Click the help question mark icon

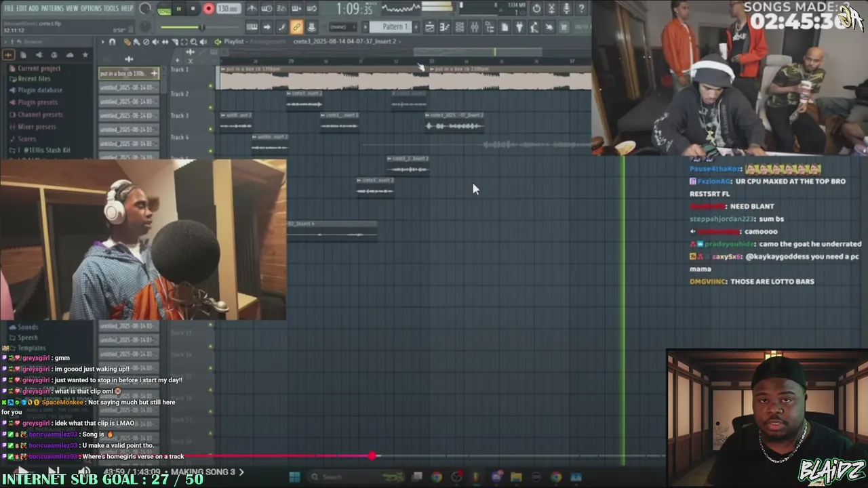coord(581,9)
